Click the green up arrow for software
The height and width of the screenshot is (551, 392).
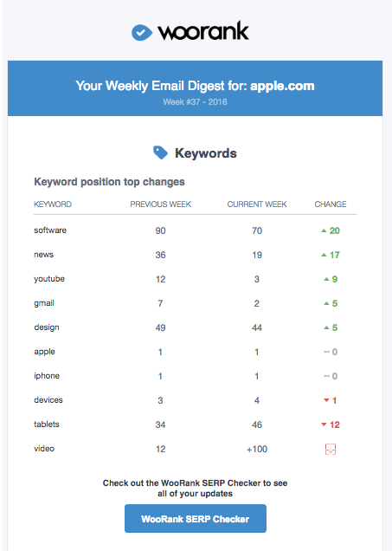(324, 230)
